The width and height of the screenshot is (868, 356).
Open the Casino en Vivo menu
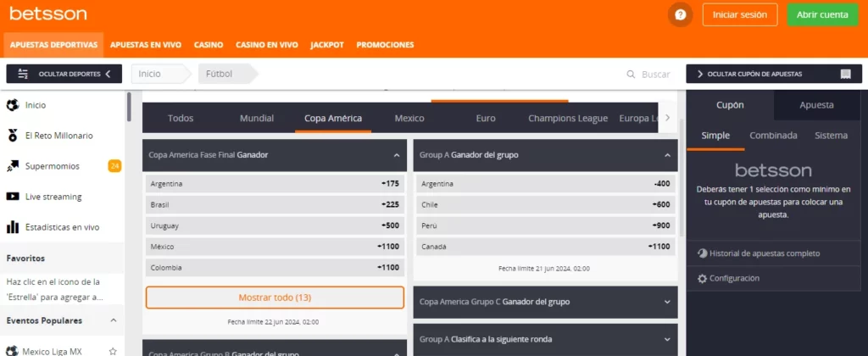click(266, 44)
